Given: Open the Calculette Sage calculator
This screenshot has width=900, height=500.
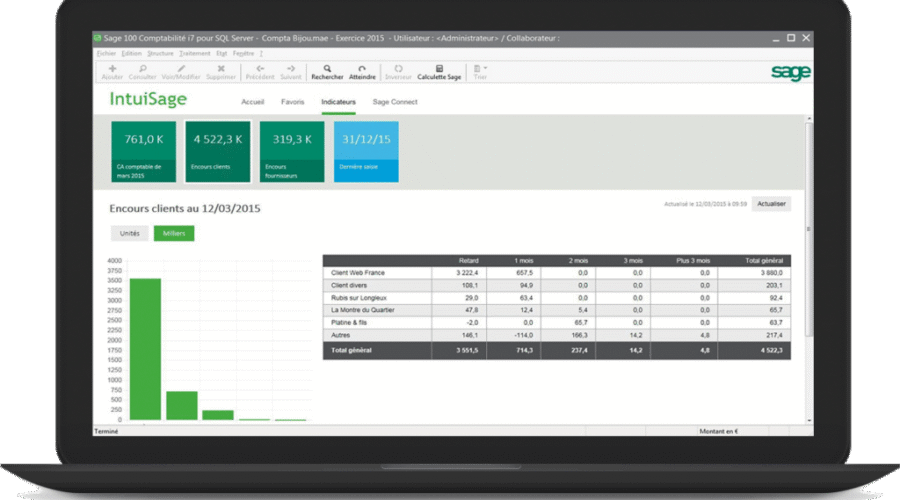Looking at the screenshot, I should point(439,72).
